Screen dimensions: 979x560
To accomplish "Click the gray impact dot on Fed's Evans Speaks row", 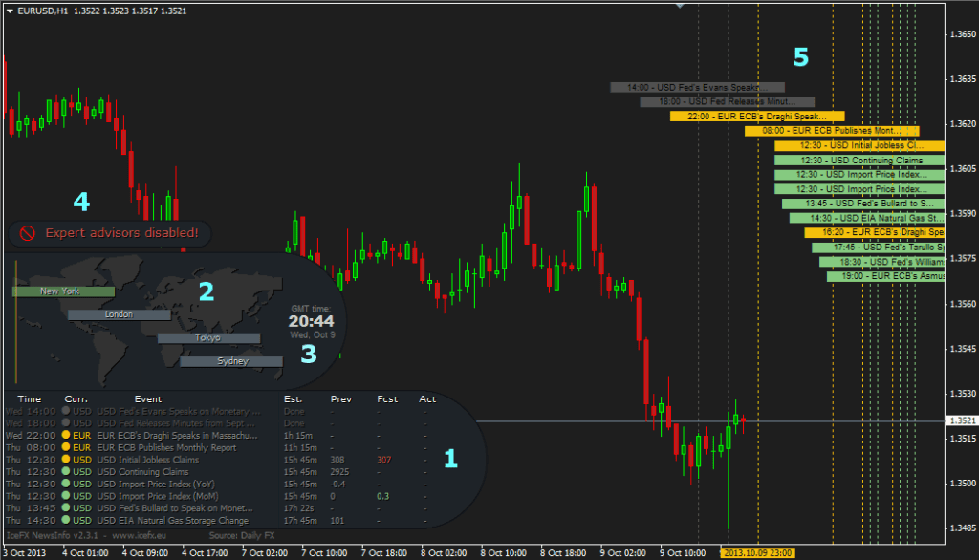I will point(65,411).
